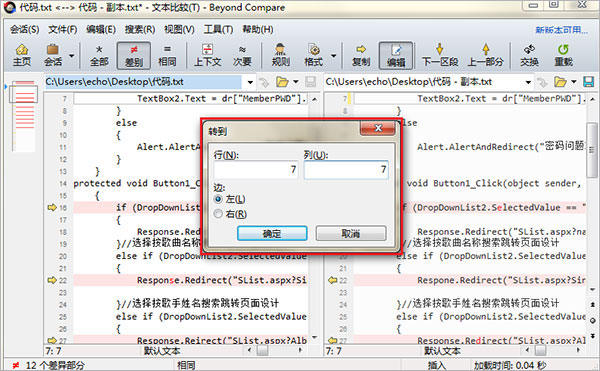600x371 pixels.
Task: Click the right pane browse arrow icon
Action: click(x=542, y=82)
